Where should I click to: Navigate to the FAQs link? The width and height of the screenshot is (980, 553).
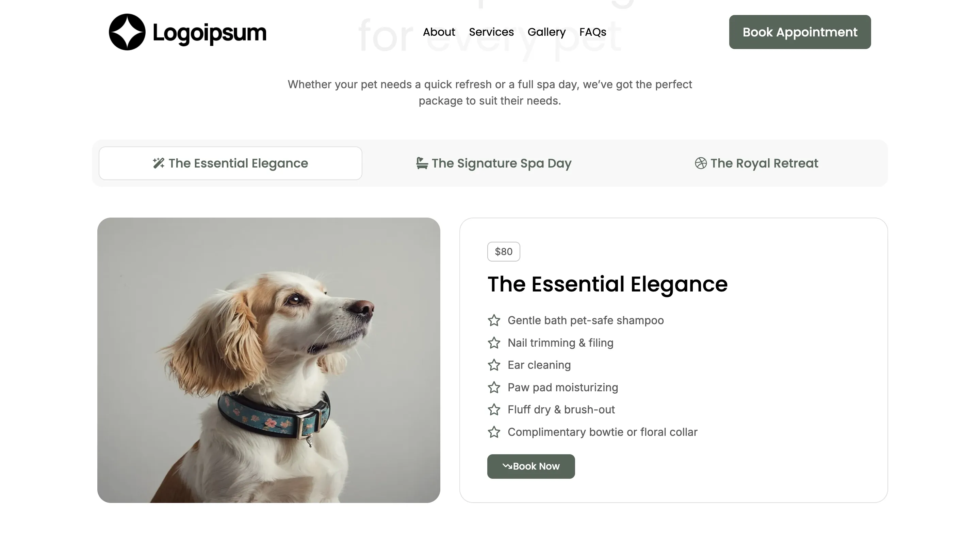pos(593,32)
